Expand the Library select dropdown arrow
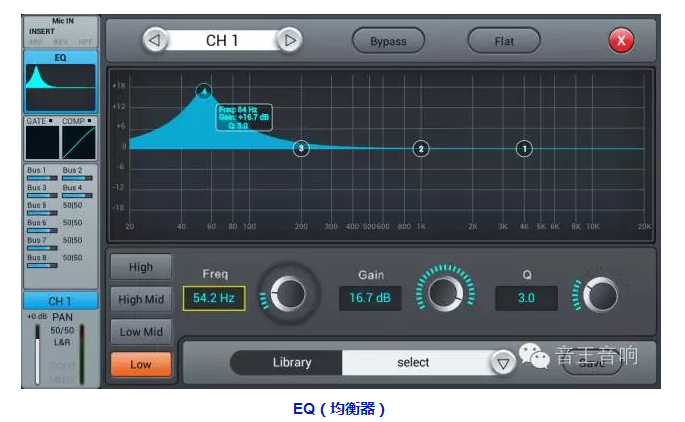This screenshot has height=422, width=685. pos(503,363)
